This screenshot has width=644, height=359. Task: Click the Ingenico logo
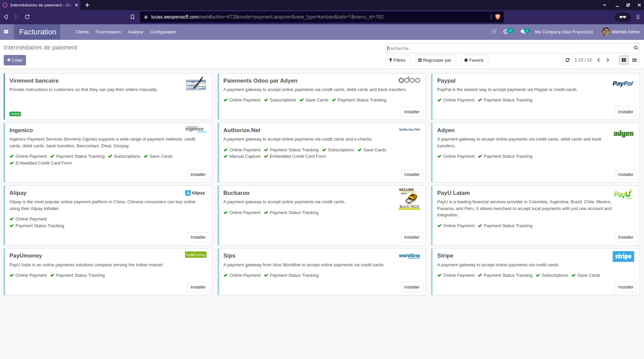(x=195, y=129)
